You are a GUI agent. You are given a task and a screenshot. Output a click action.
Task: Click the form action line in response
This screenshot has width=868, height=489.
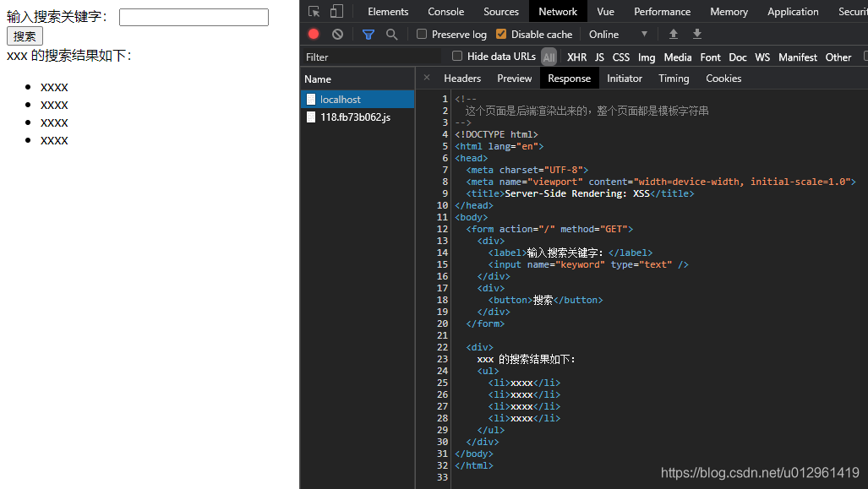(549, 229)
